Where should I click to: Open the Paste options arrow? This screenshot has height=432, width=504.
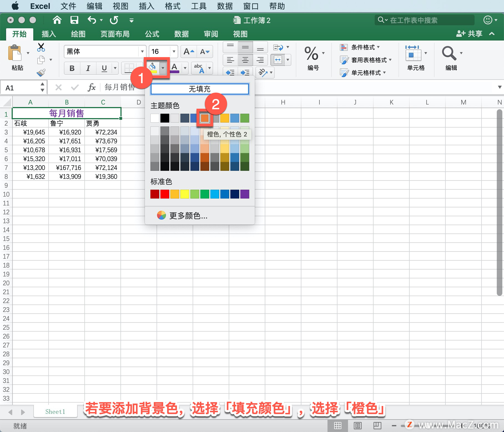(28, 53)
